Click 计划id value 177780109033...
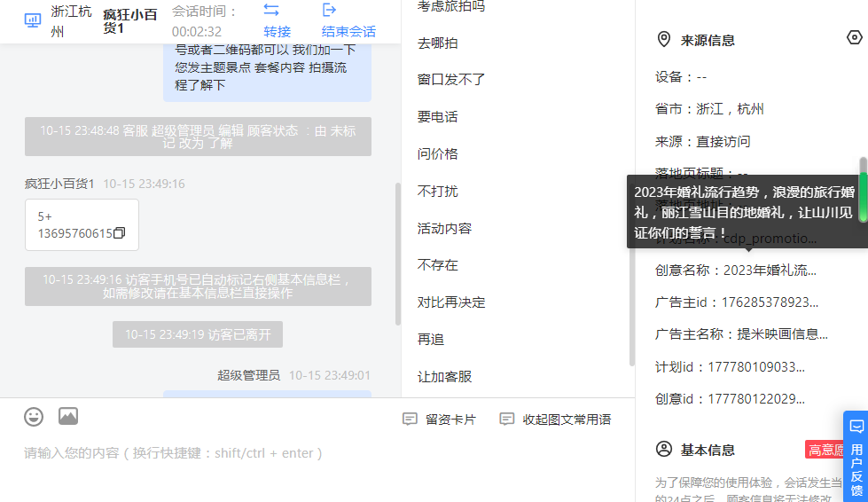 pos(756,367)
